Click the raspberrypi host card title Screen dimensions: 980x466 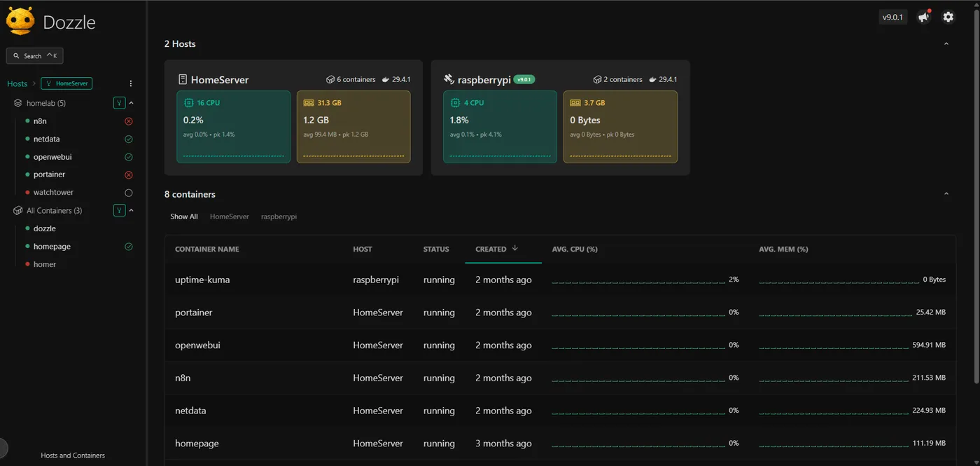484,80
